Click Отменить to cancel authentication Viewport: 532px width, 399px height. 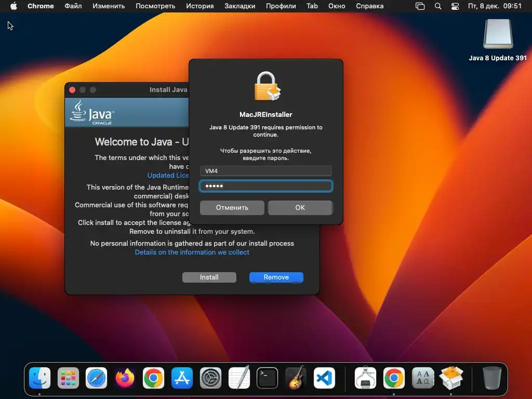(232, 208)
